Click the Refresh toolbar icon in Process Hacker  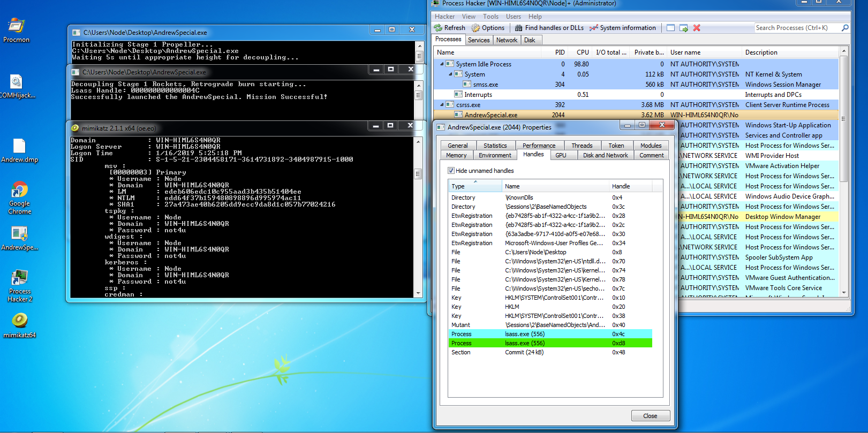[x=449, y=28]
